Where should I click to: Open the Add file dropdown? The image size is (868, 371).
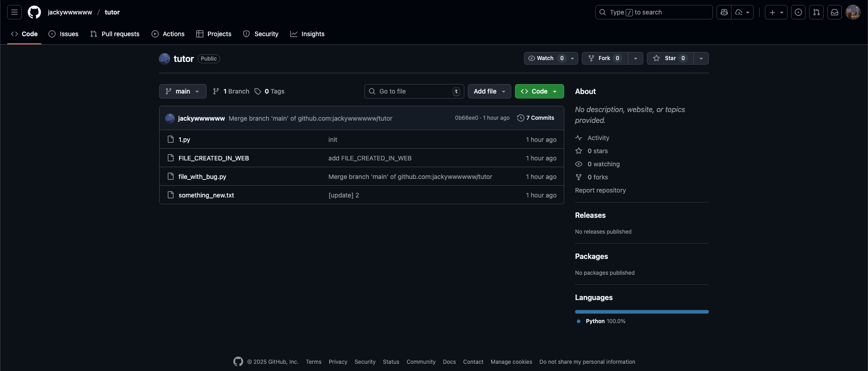click(489, 91)
